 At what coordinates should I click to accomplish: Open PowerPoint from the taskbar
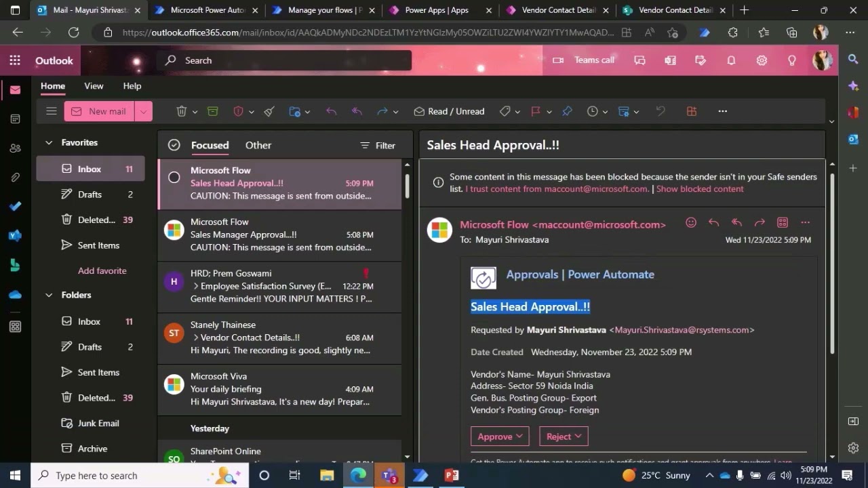451,475
